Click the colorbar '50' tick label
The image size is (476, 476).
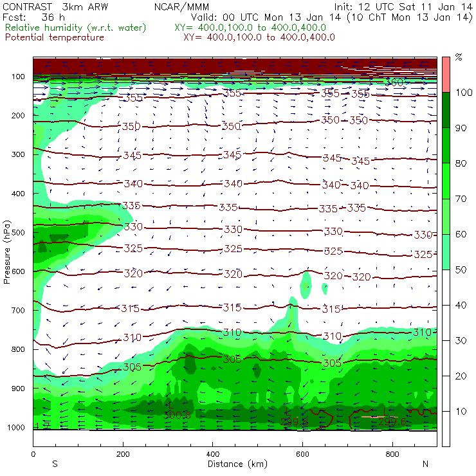click(x=461, y=270)
